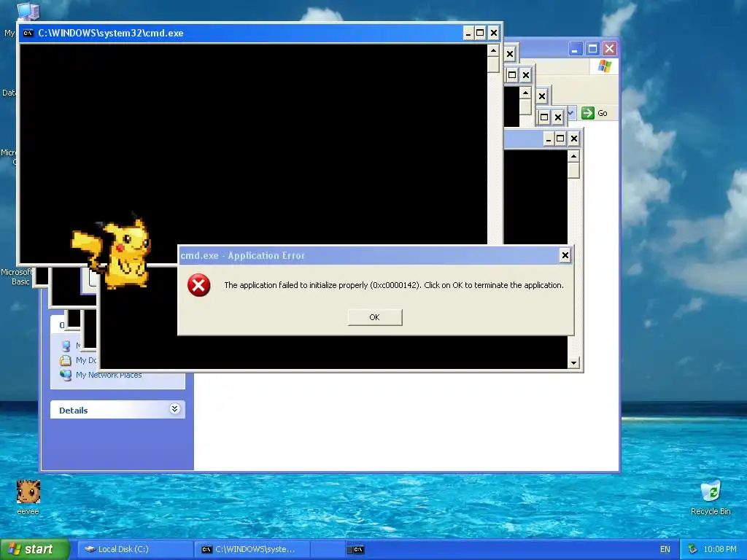Click the Details heading text
747x560 pixels.
[x=74, y=410]
